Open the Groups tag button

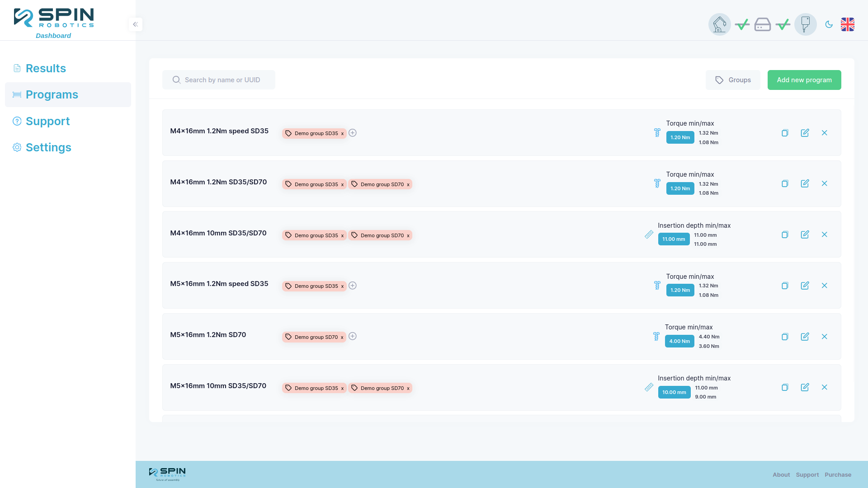click(x=732, y=80)
